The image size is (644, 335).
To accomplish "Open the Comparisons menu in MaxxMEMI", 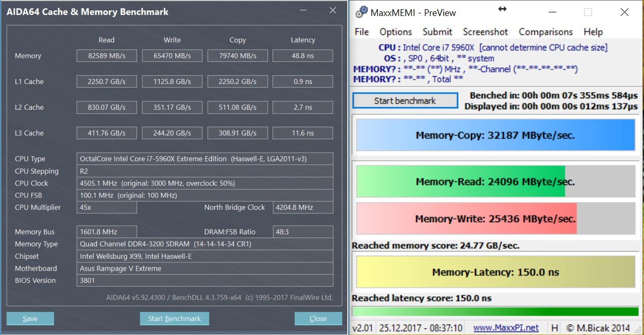I will (x=546, y=32).
